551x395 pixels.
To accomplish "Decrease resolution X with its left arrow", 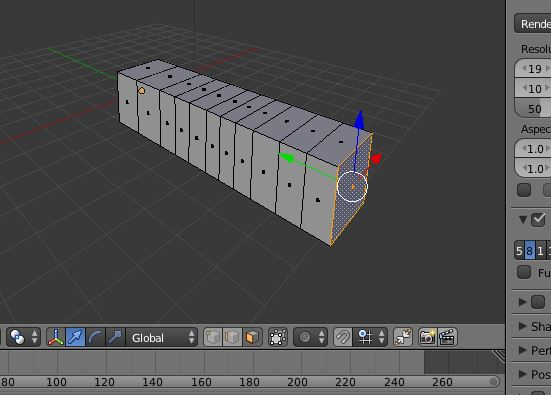I will [x=524, y=69].
